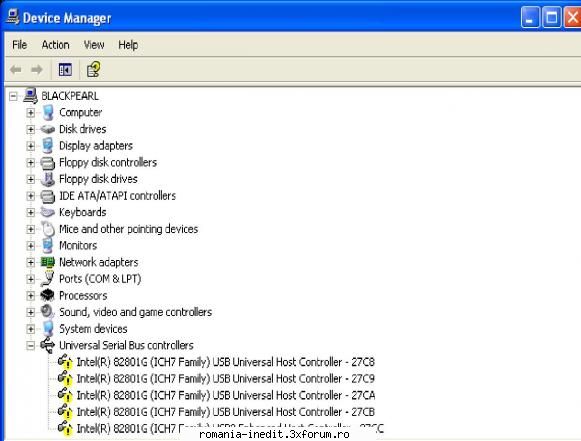Click the Keyboards icon
The image size is (581, 441).
tap(47, 212)
